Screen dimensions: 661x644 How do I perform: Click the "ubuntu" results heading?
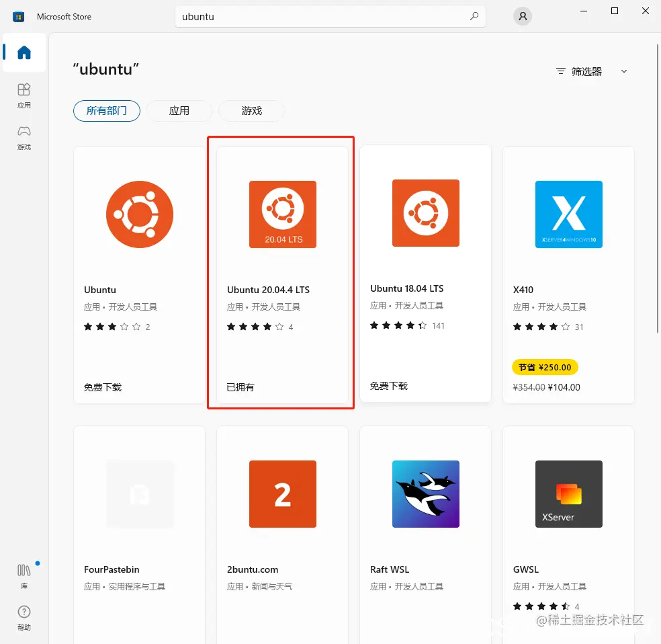pyautogui.click(x=106, y=69)
